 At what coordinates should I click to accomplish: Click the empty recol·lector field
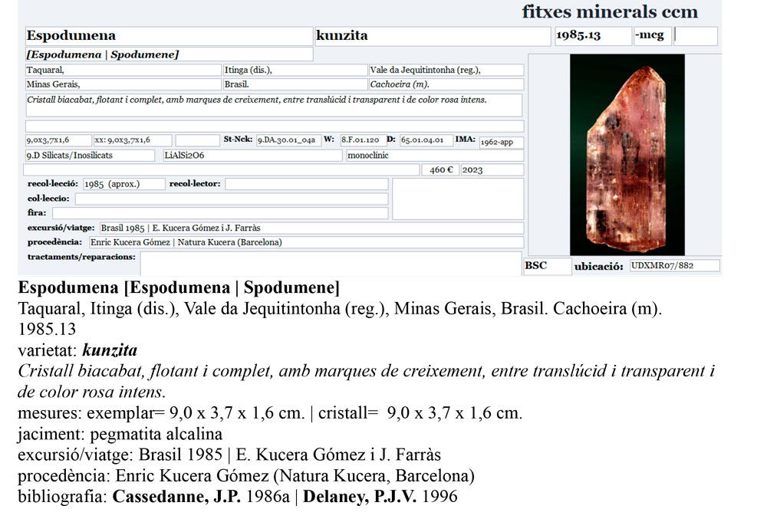click(x=307, y=184)
